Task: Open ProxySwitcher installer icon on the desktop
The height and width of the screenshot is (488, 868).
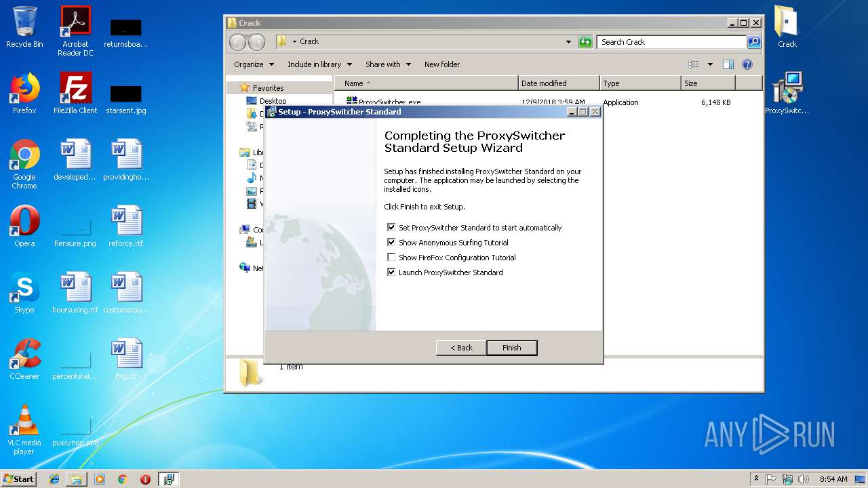Action: (787, 94)
